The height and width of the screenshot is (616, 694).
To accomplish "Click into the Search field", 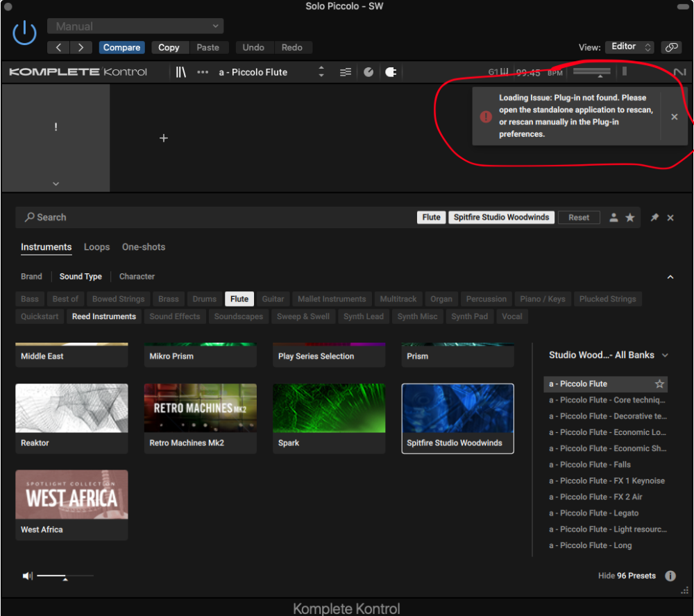I will 217,217.
